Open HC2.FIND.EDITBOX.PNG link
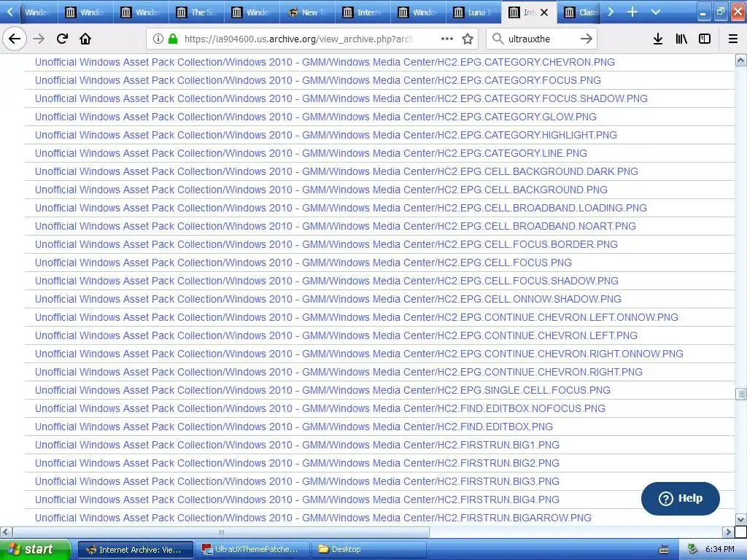Screen dimensions: 747x560 (294, 427)
